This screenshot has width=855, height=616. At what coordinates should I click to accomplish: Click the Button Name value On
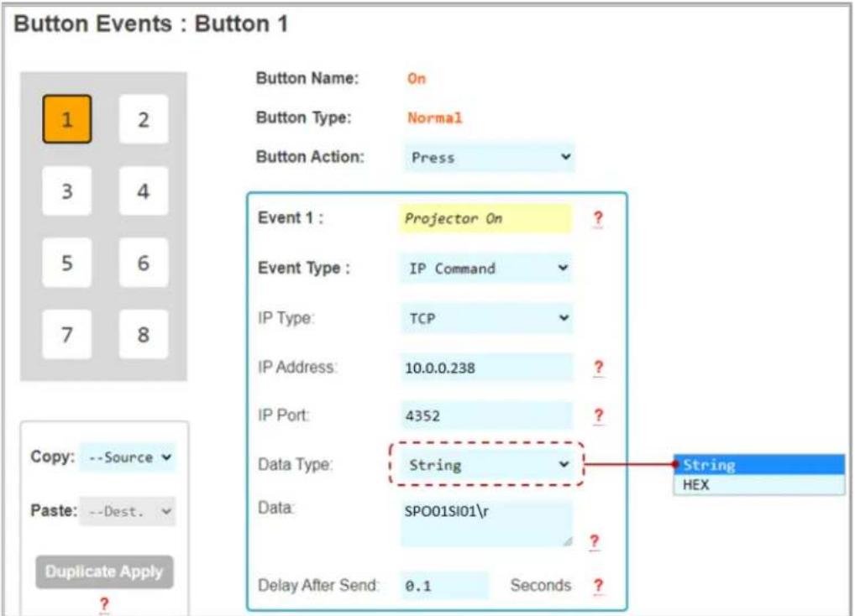click(417, 78)
